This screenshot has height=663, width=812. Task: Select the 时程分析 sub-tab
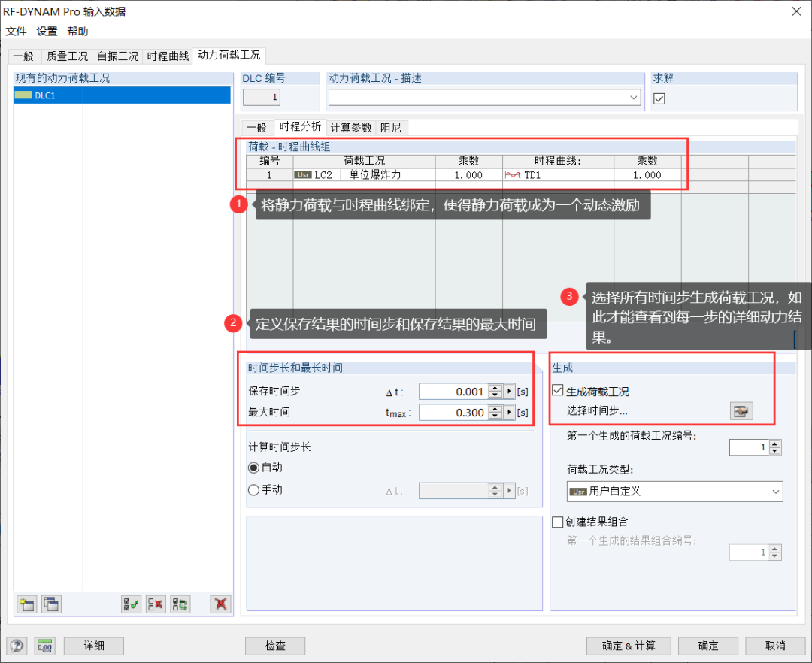(x=300, y=126)
